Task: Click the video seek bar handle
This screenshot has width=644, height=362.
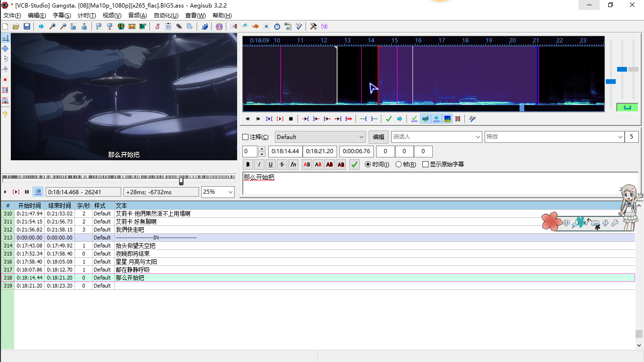Action: click(181, 181)
